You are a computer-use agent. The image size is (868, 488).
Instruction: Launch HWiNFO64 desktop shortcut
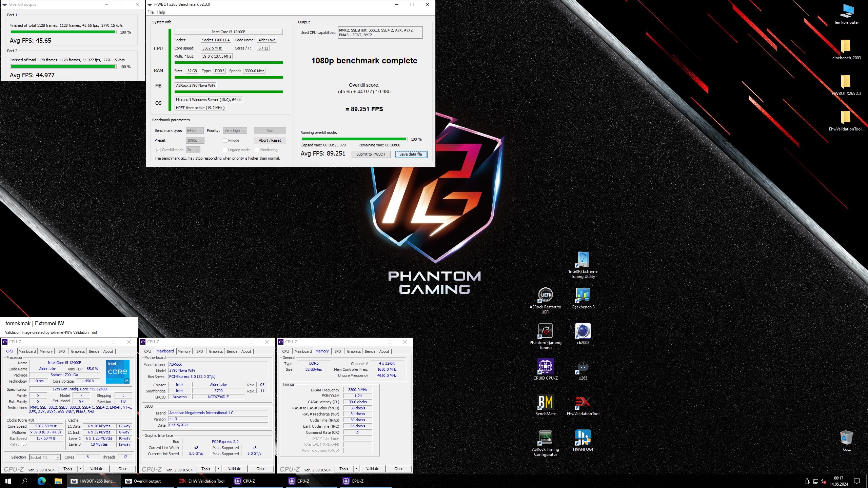tap(583, 441)
